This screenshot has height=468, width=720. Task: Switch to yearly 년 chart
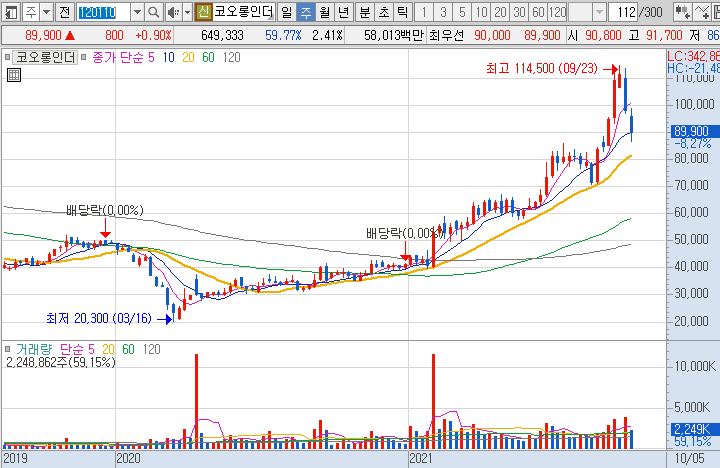pyautogui.click(x=343, y=12)
